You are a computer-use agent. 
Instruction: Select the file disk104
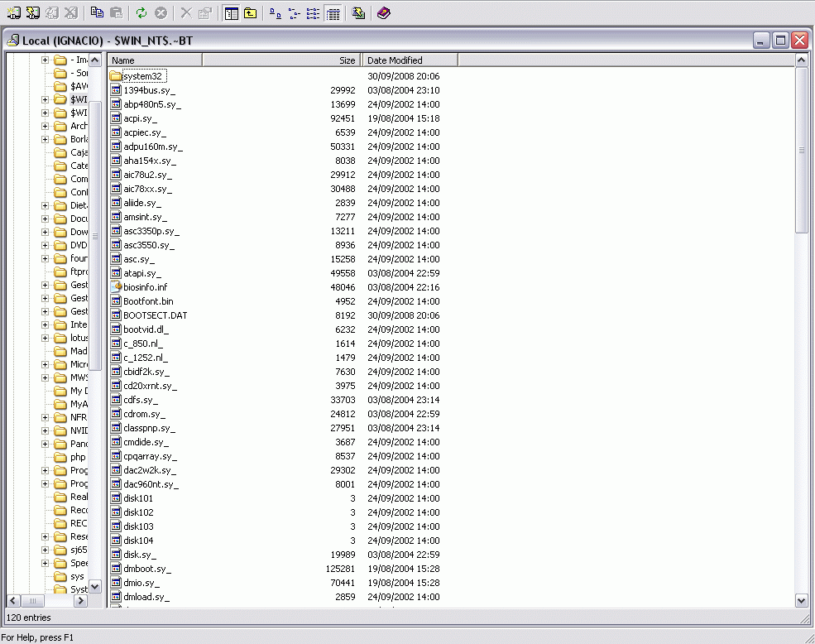(x=137, y=541)
